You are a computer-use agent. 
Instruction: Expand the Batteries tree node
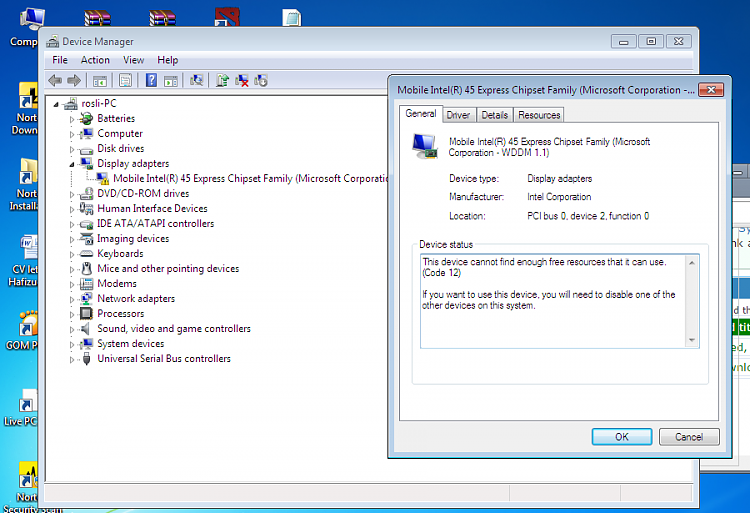[72, 119]
